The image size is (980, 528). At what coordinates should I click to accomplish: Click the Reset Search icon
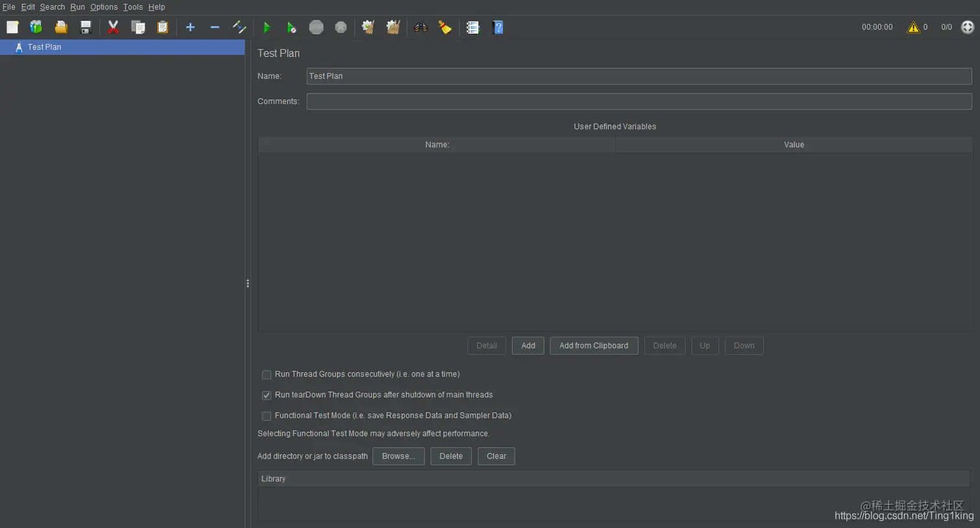tap(445, 27)
